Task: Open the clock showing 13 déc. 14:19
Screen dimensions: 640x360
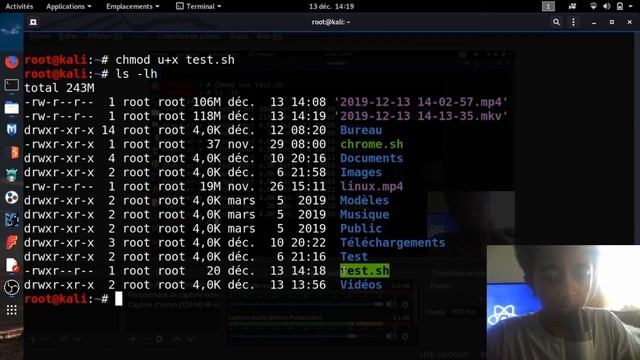Action: 331,6
